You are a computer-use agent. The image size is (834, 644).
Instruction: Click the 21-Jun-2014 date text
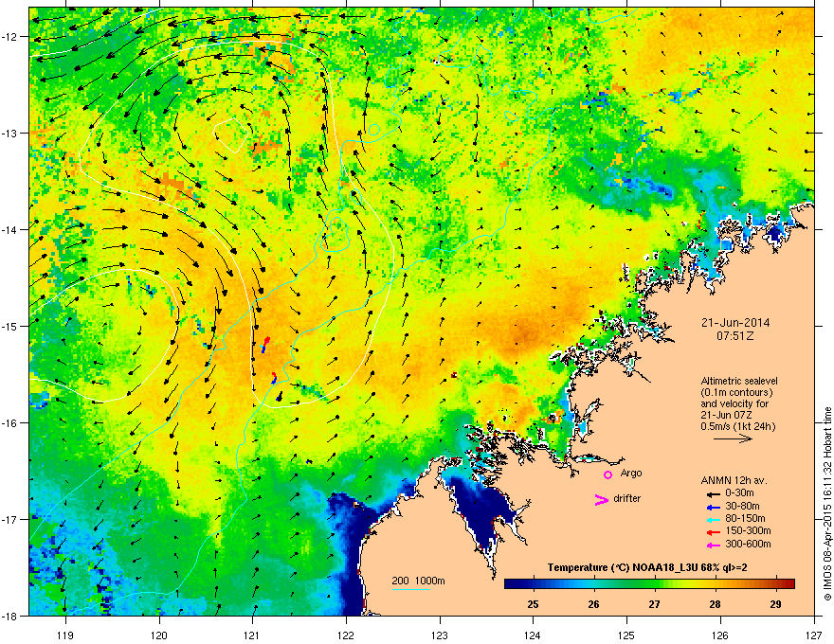[735, 323]
